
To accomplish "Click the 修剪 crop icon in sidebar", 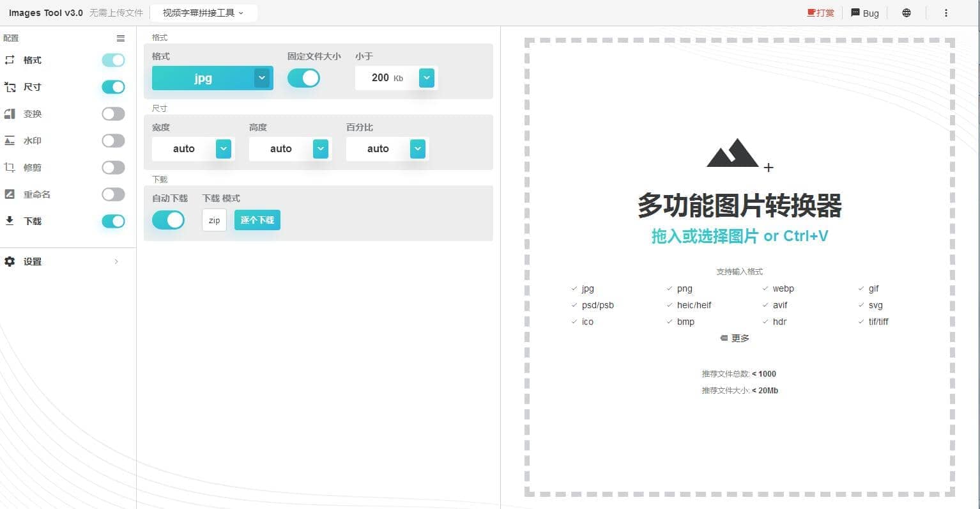I will point(10,168).
